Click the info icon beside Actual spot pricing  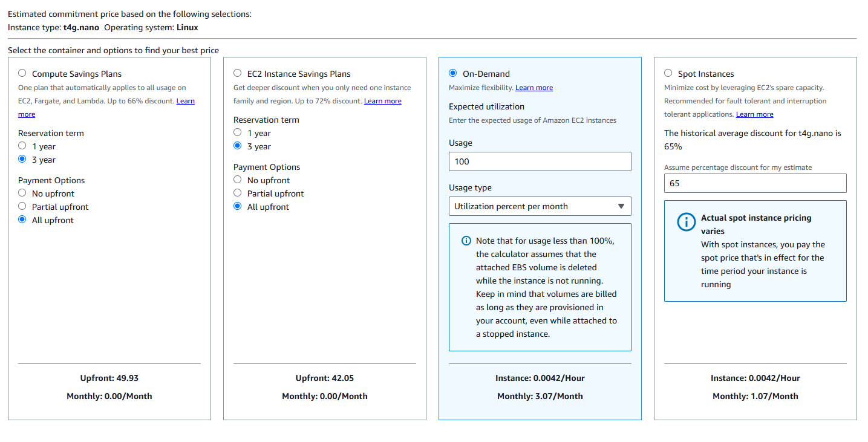[x=686, y=223]
